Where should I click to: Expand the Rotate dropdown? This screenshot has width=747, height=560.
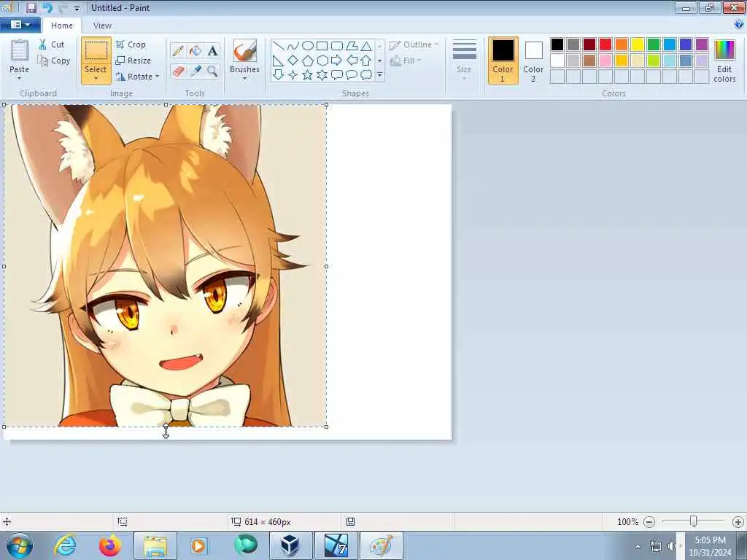coord(158,76)
